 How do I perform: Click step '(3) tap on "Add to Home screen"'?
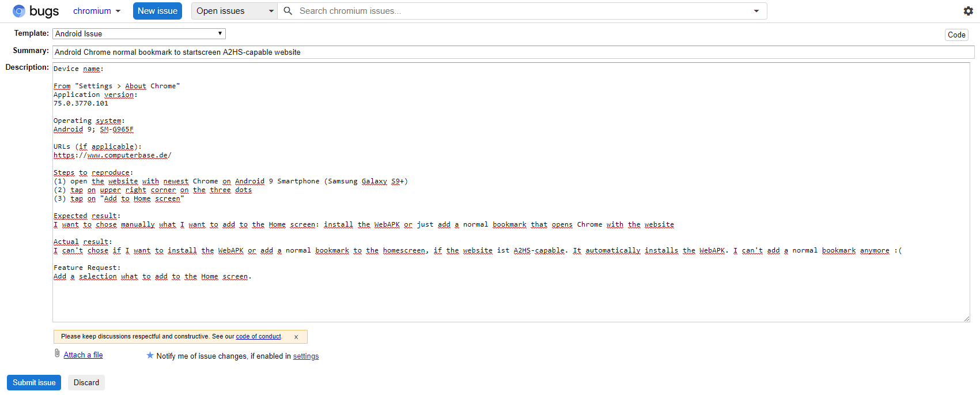coord(119,198)
